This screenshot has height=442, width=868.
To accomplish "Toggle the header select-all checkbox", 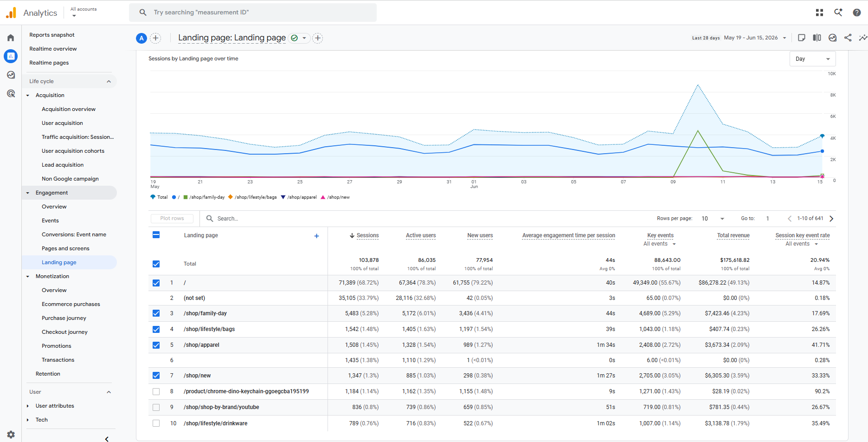I will tap(156, 235).
